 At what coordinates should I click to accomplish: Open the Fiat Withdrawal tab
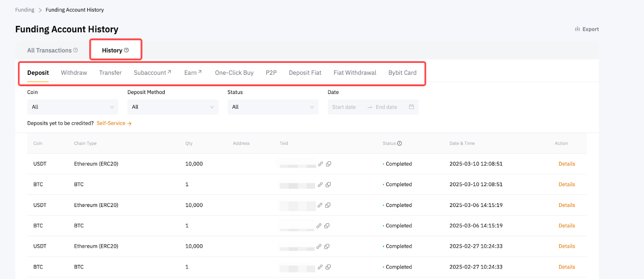coord(355,73)
